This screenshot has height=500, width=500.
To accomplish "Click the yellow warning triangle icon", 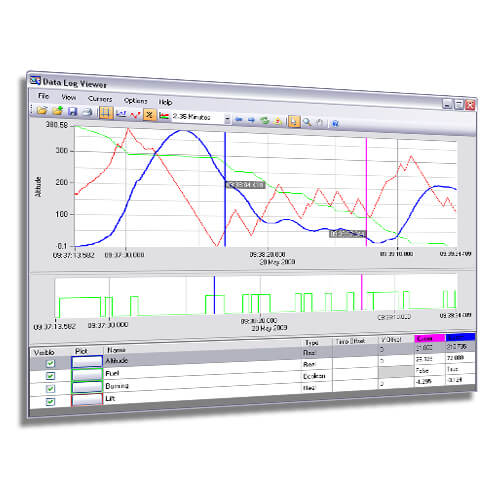I will tap(278, 121).
